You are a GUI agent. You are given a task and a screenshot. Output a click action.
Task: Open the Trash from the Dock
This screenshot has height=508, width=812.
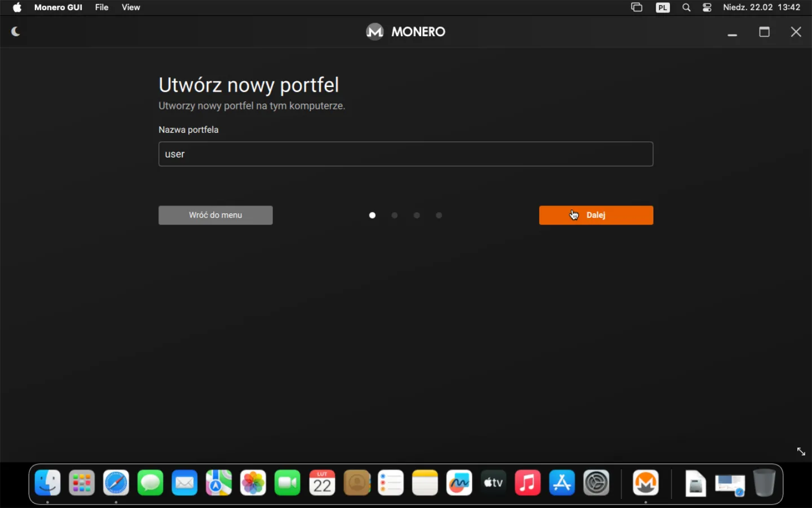[x=765, y=483]
